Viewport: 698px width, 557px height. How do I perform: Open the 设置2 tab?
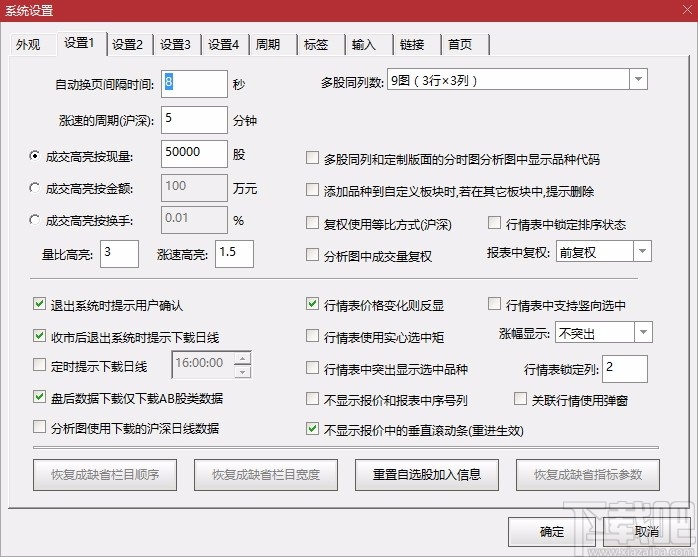(128, 45)
